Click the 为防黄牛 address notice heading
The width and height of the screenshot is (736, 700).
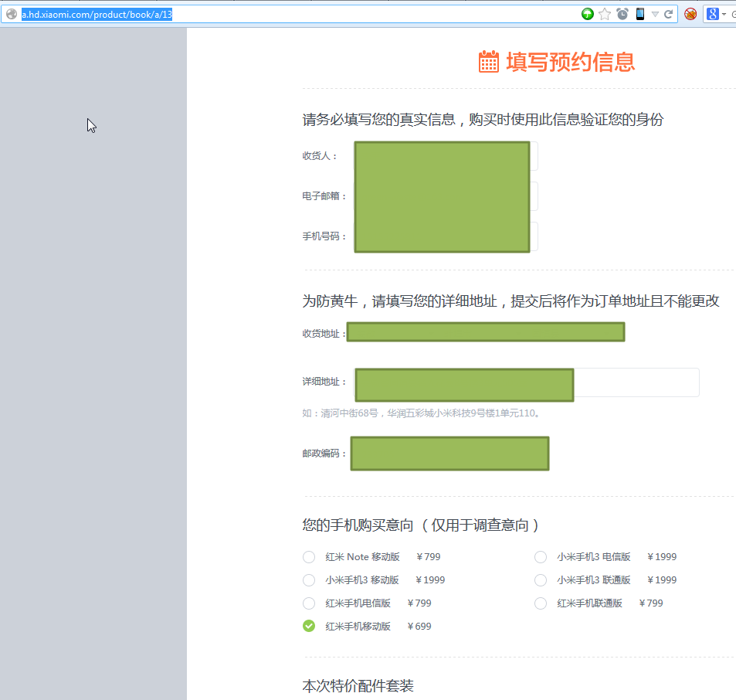(510, 301)
